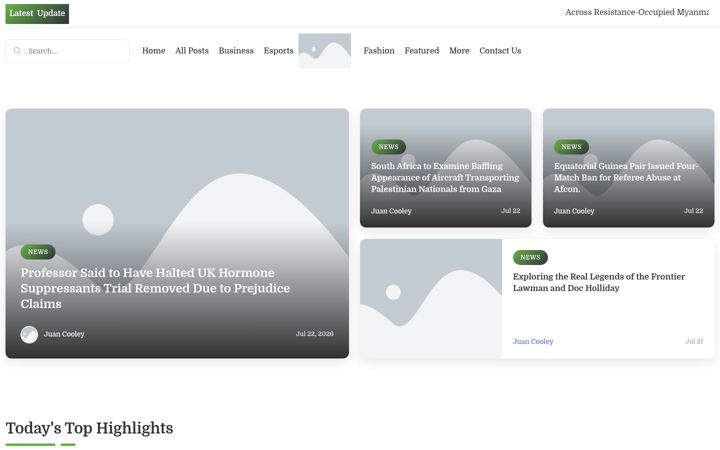Screen dimensions: 720x450
Task: Open Juan Cooley author on Equatorial Guinea card
Action: click(574, 211)
